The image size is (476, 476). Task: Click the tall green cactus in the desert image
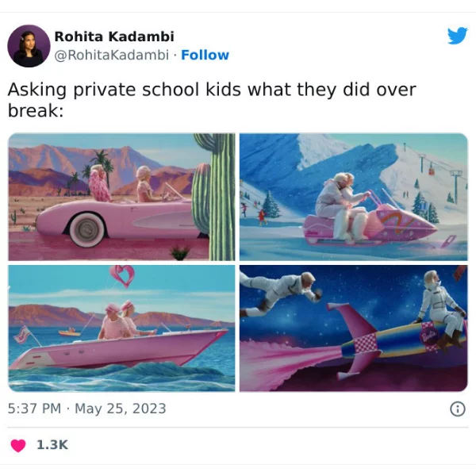219,197
